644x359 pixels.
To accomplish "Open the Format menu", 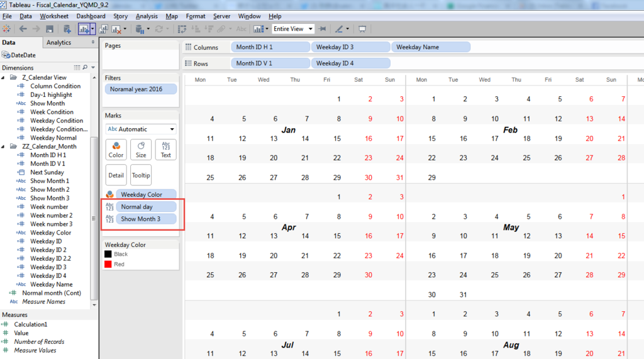I will coord(196,16).
